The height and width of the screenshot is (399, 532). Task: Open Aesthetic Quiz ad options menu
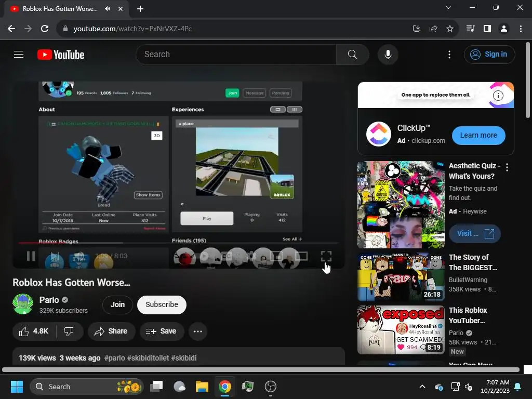point(507,167)
